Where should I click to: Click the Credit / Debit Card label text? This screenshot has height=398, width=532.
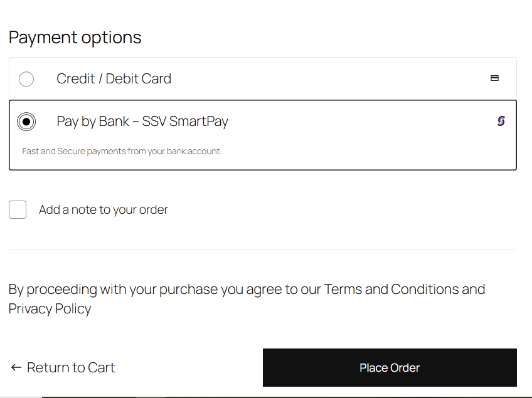(x=114, y=78)
